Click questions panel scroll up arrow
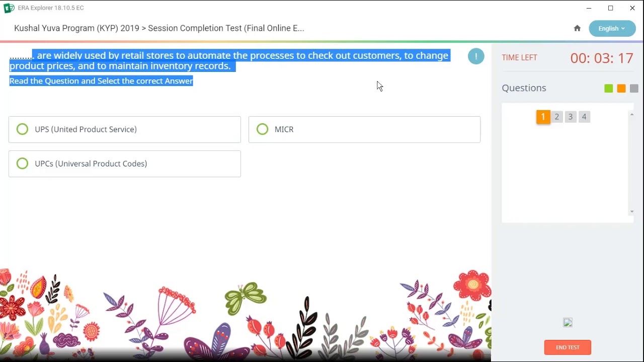The width and height of the screenshot is (644, 362). pyautogui.click(x=632, y=115)
